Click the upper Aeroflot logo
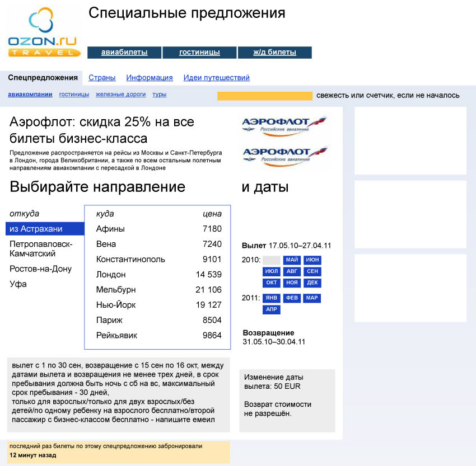Viewport: 476px width, 466px height. point(284,124)
